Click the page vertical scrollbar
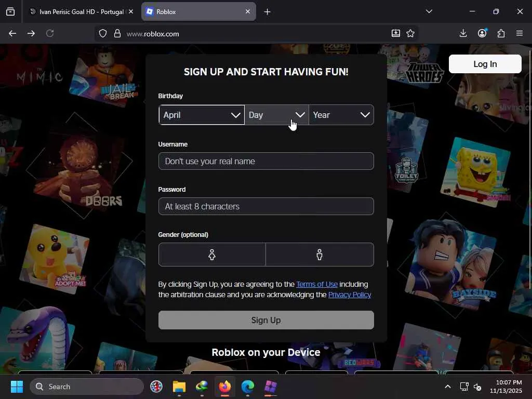Screen dimensions: 532x399 (530, 170)
